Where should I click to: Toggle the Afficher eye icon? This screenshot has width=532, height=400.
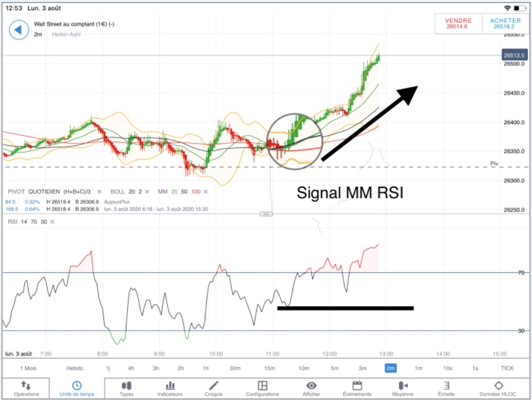click(x=311, y=385)
